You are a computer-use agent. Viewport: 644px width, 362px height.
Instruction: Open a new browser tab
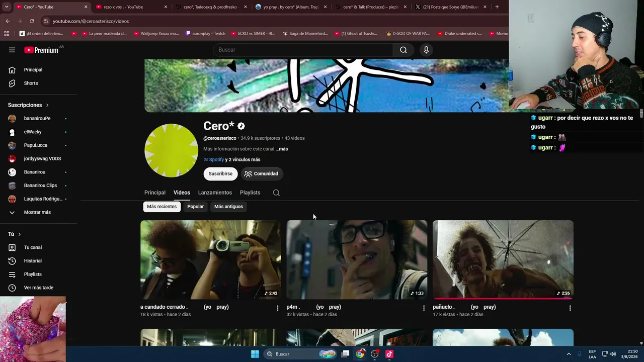tap(497, 7)
